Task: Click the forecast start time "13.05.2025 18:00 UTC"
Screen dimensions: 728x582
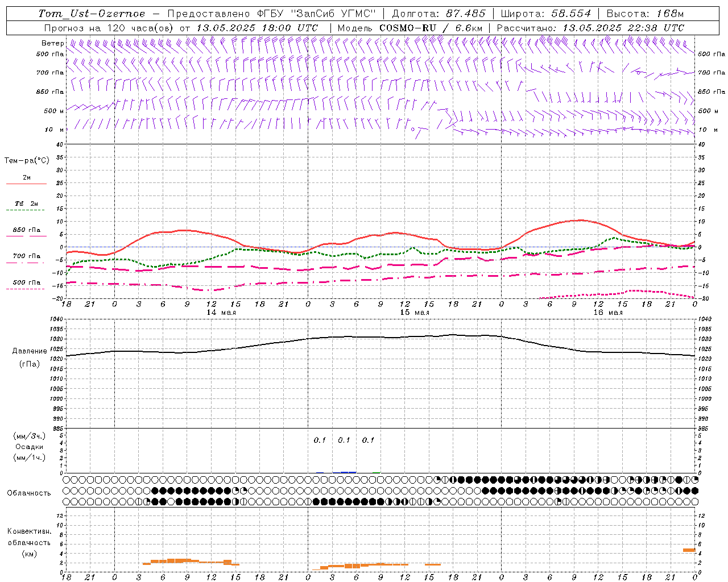Action: (257, 28)
